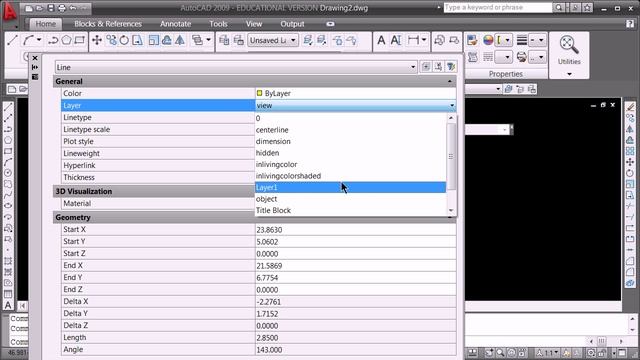Image resolution: width=640 pixels, height=360 pixels.
Task: Switch to the Output ribbon tab
Action: click(292, 24)
